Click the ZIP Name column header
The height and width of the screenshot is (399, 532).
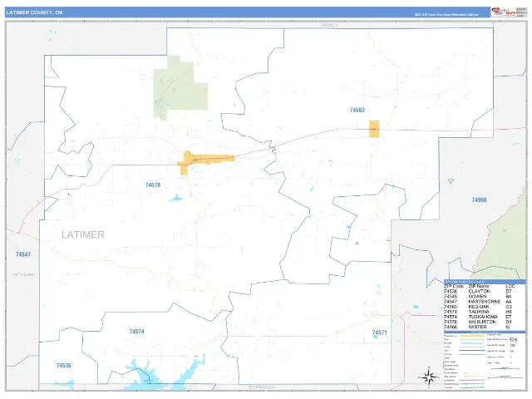click(x=480, y=286)
